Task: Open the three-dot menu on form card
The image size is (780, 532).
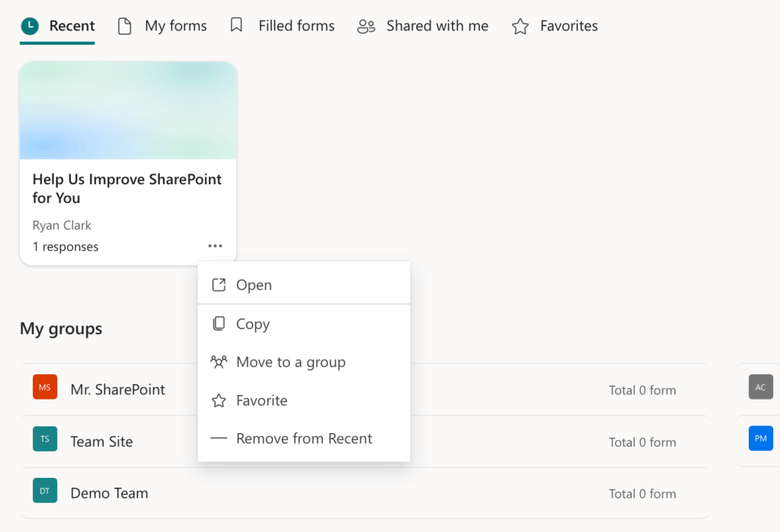Action: coord(216,246)
